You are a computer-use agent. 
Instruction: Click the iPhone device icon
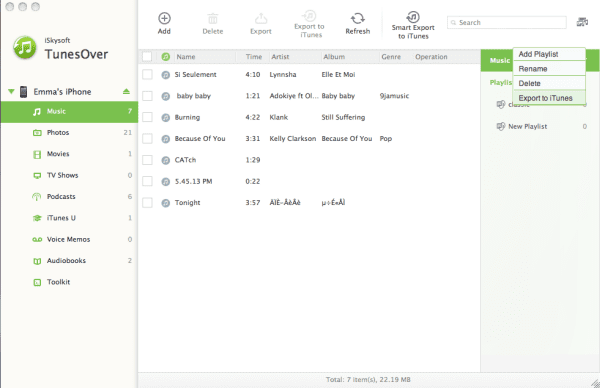pyautogui.click(x=23, y=92)
